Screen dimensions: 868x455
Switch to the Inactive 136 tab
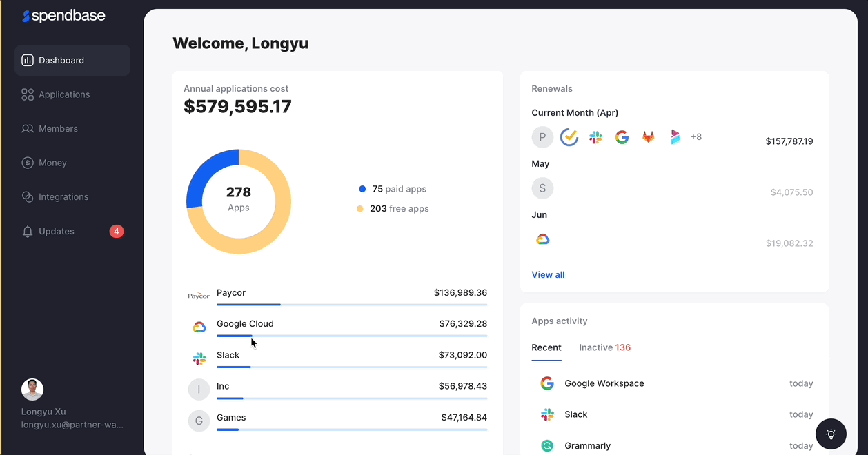604,347
